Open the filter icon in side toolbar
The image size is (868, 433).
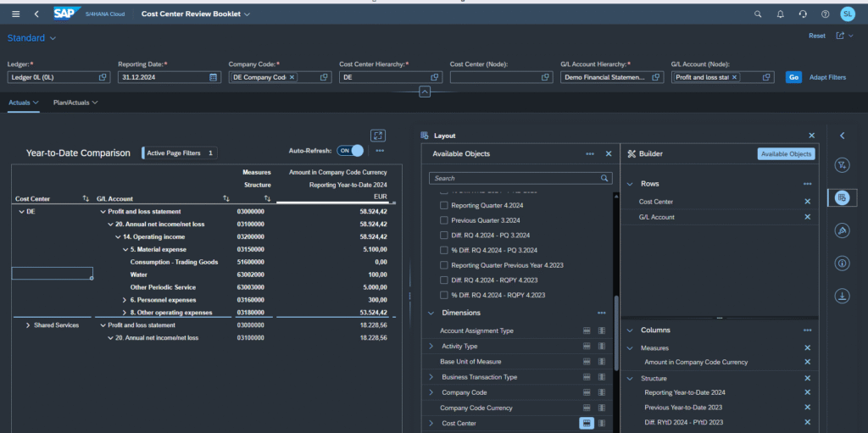coord(842,165)
